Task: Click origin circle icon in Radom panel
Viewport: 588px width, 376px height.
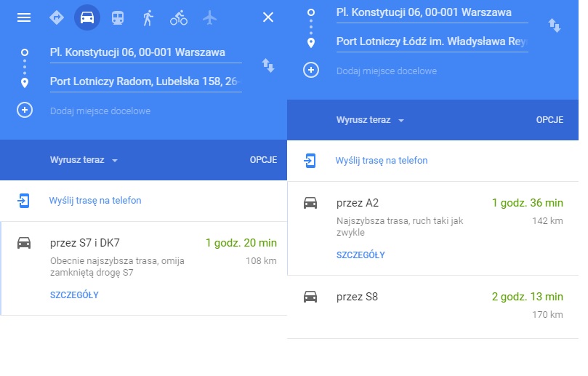Action: pos(25,52)
